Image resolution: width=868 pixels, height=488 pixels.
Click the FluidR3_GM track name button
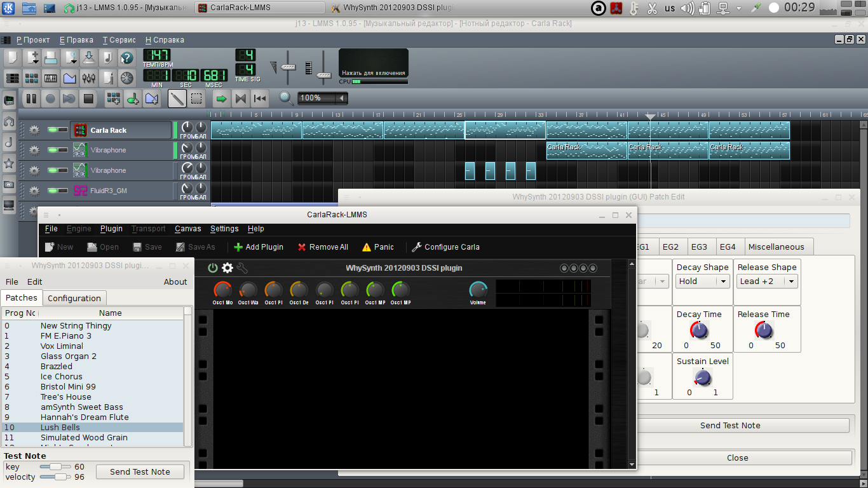tap(121, 191)
